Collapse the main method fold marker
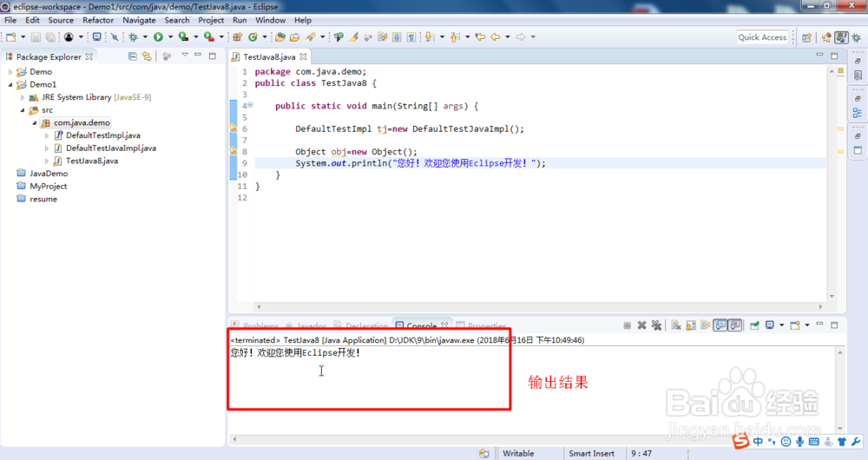The width and height of the screenshot is (868, 460). pos(250,105)
